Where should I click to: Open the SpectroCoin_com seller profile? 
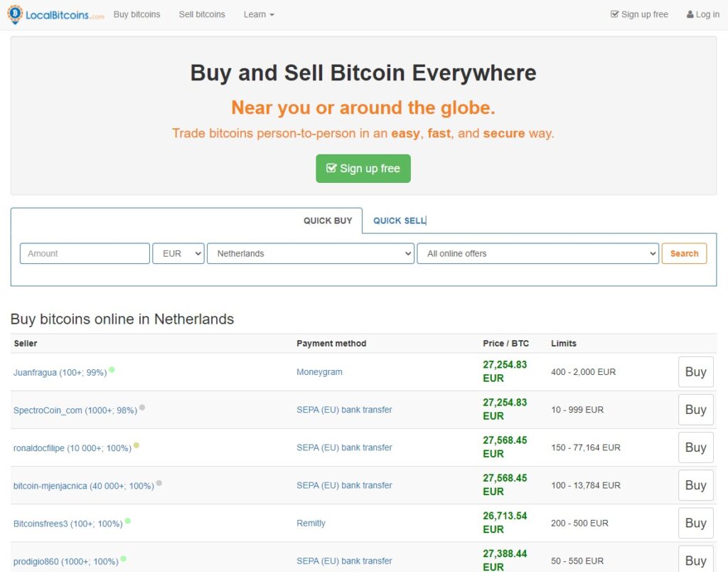[75, 411]
